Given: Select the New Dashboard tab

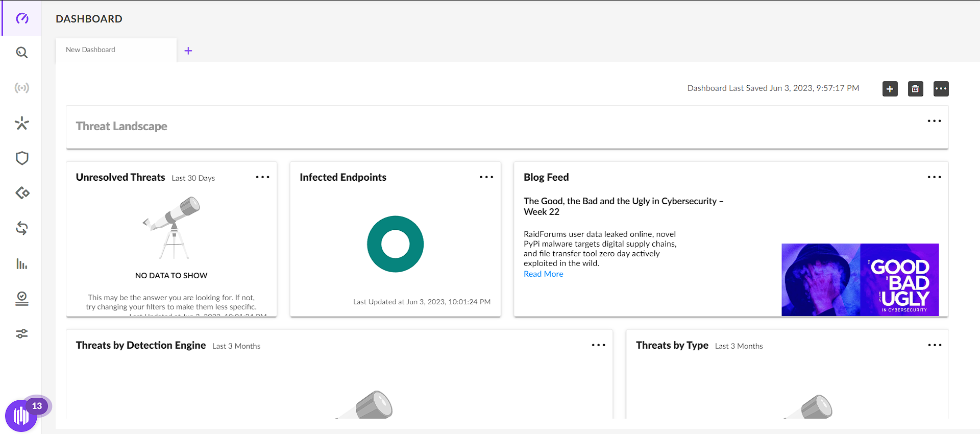Looking at the screenshot, I should click(91, 50).
